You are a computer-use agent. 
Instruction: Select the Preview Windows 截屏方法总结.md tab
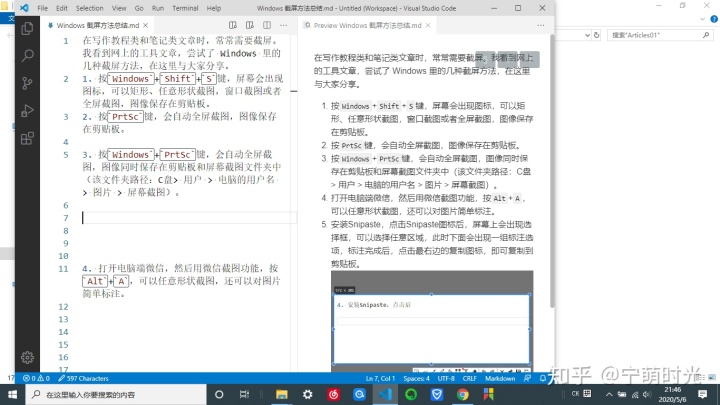pos(367,25)
